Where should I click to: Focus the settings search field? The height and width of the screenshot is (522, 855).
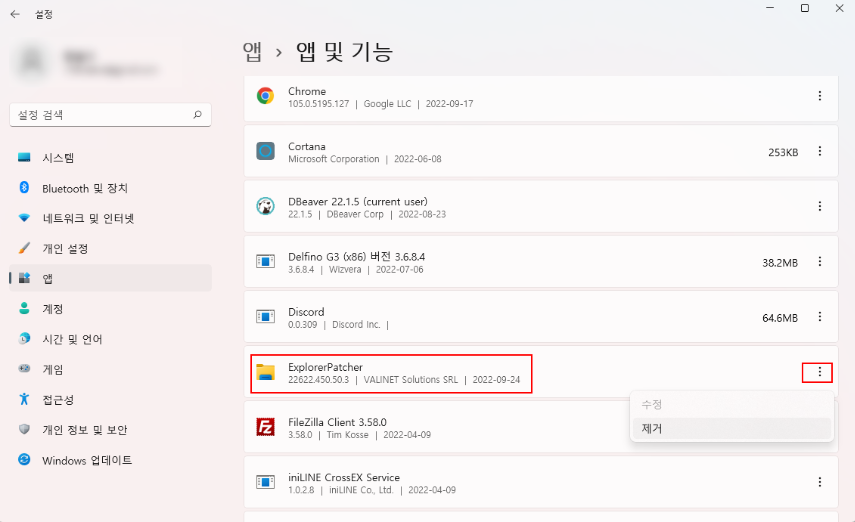[110, 115]
